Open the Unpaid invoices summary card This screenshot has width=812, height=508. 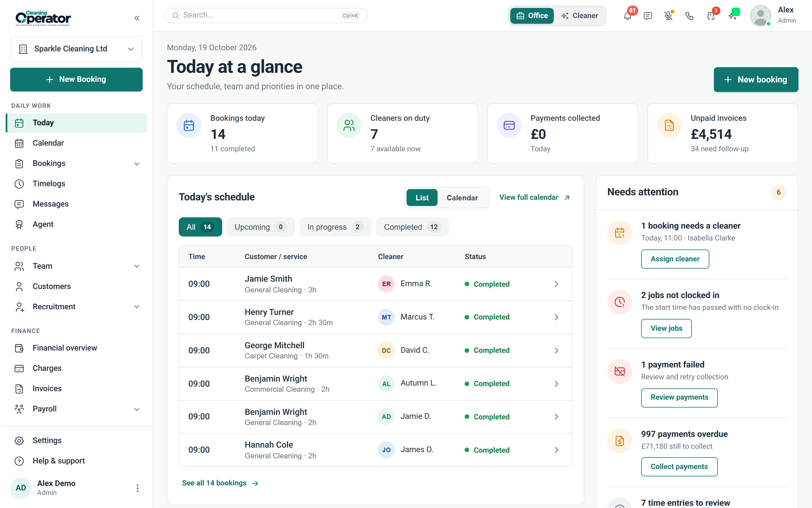point(723,134)
